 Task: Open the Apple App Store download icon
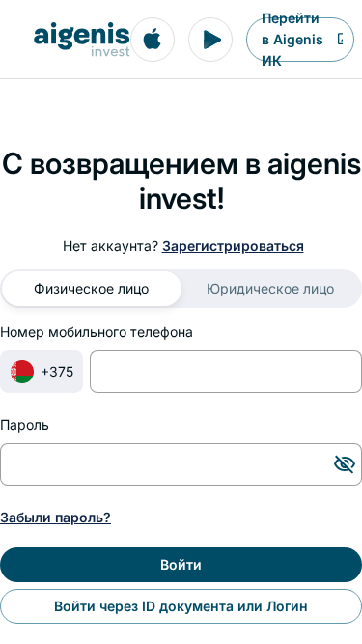153,40
